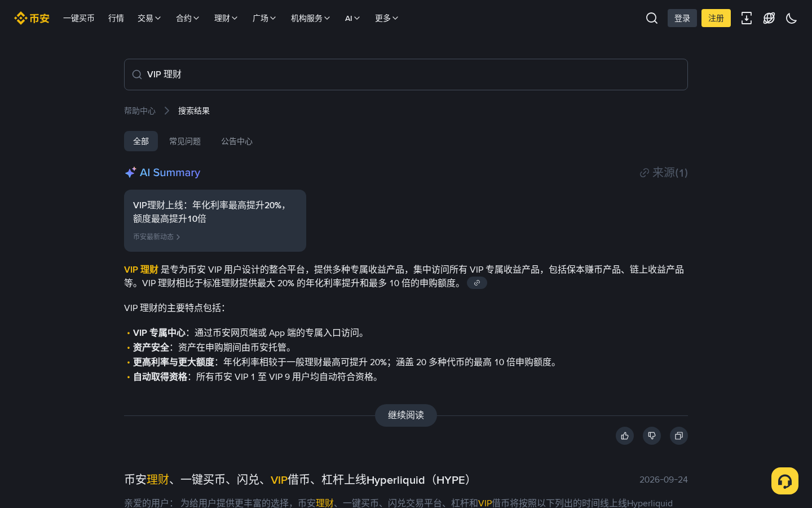Open the search magnifier icon in header
812x508 pixels.
coord(652,18)
